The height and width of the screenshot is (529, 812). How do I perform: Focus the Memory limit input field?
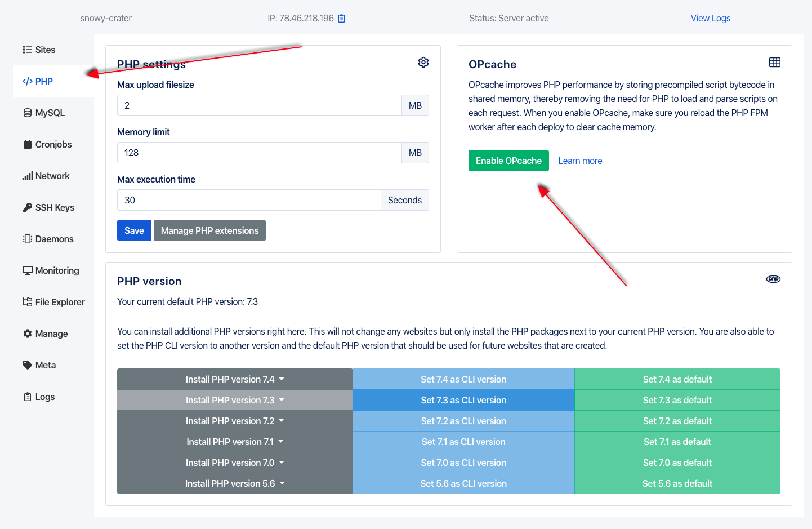pos(260,153)
